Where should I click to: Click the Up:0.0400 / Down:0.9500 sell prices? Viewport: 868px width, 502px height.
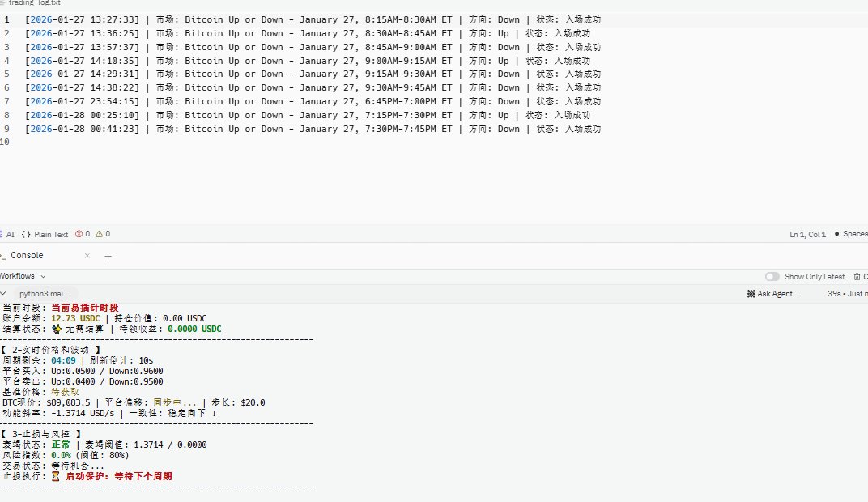107,382
